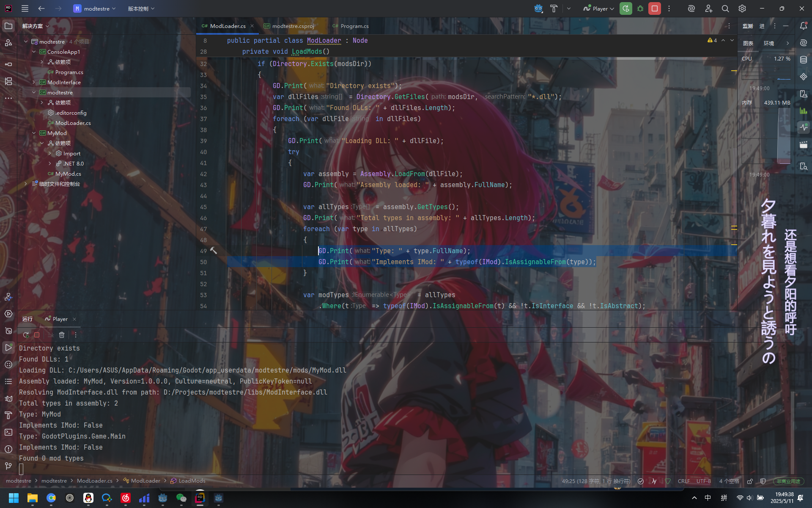Clear console output with trash icon
This screenshot has width=812, height=508.
[62, 335]
